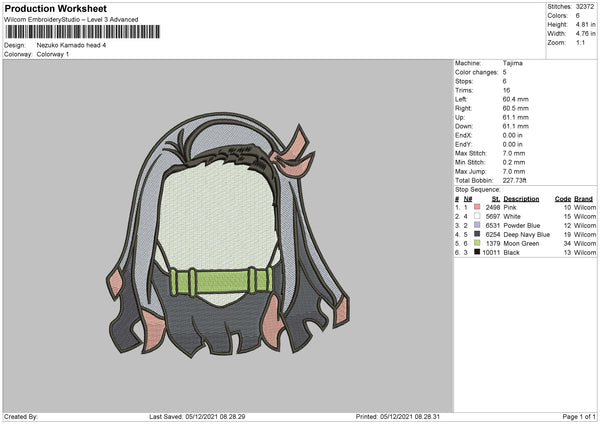
Task: Click the 'Pink' description row text
Action: click(x=510, y=207)
